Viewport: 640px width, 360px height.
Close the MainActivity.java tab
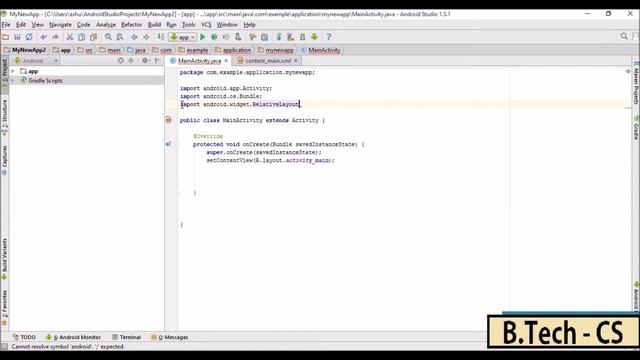(226, 61)
